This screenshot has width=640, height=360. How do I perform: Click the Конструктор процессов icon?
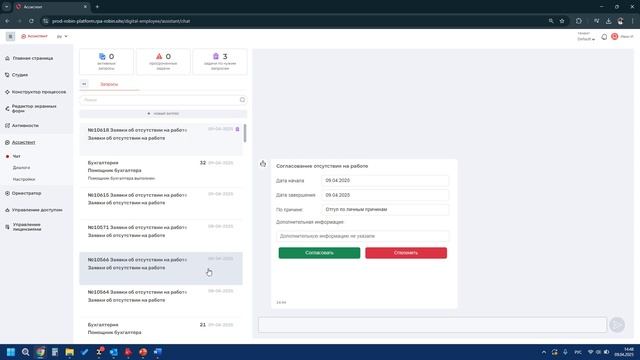(7, 92)
